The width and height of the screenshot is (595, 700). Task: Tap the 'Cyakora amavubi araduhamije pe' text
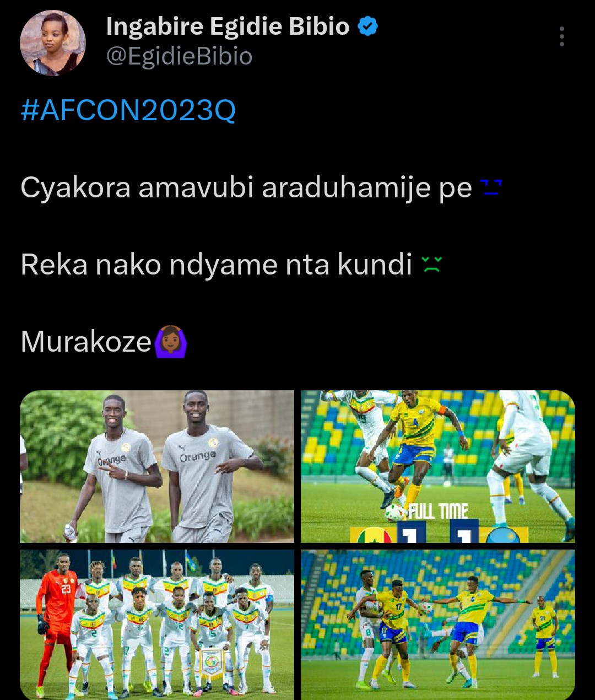(246, 187)
